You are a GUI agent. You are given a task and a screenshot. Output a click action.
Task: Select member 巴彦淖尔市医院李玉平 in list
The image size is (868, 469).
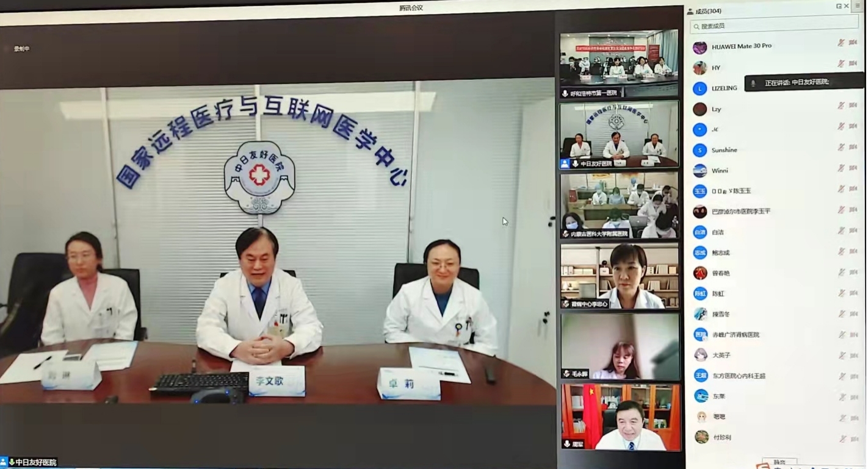[x=741, y=212]
